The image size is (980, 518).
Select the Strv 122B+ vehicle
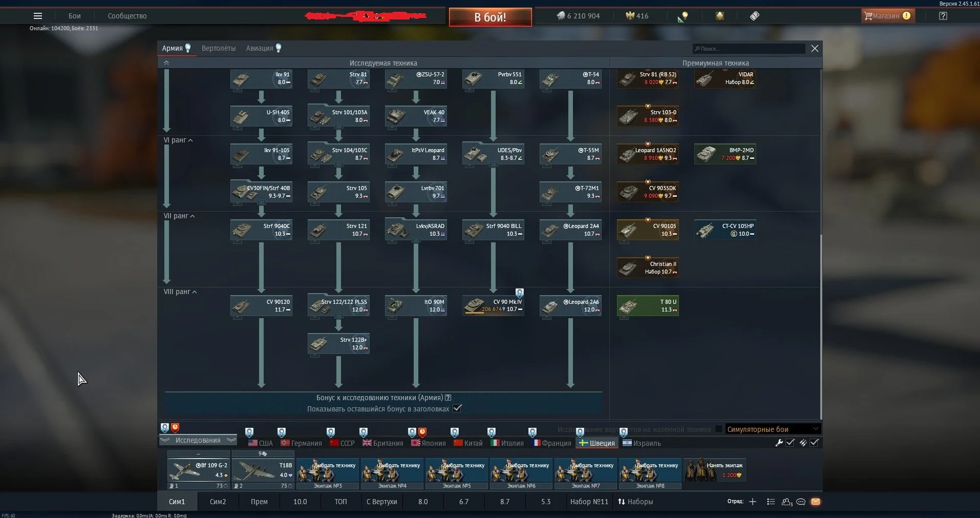[338, 344]
